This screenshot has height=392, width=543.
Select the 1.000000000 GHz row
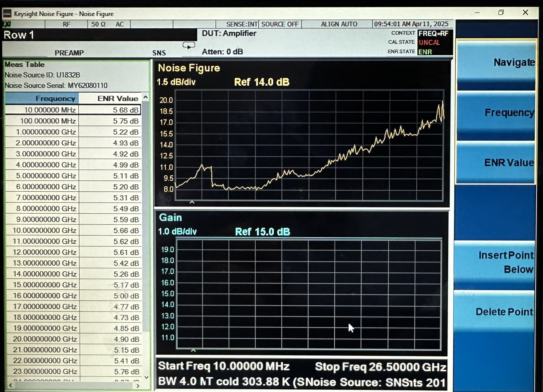pyautogui.click(x=73, y=132)
